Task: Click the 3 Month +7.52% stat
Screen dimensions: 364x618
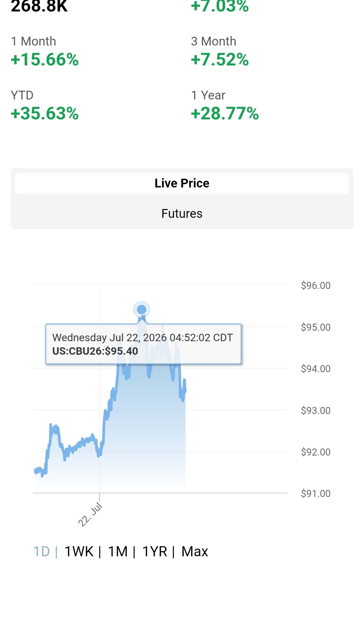Action: click(x=220, y=52)
